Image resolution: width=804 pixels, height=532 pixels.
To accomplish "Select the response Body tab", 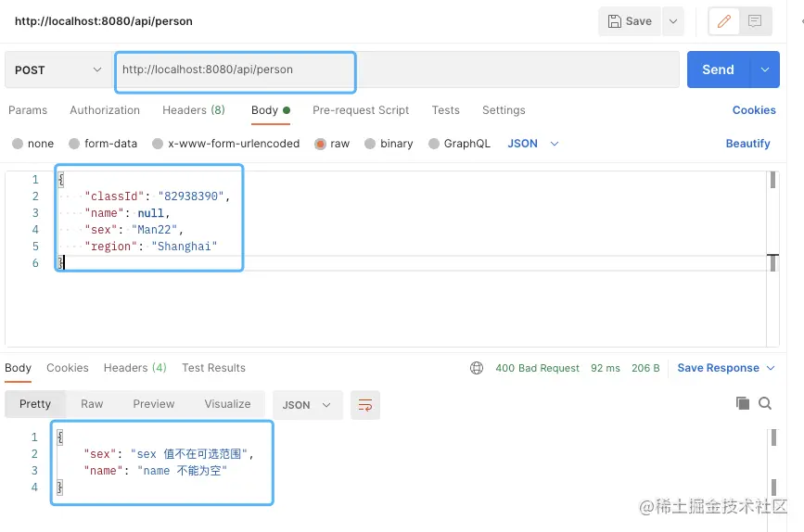I will [18, 368].
